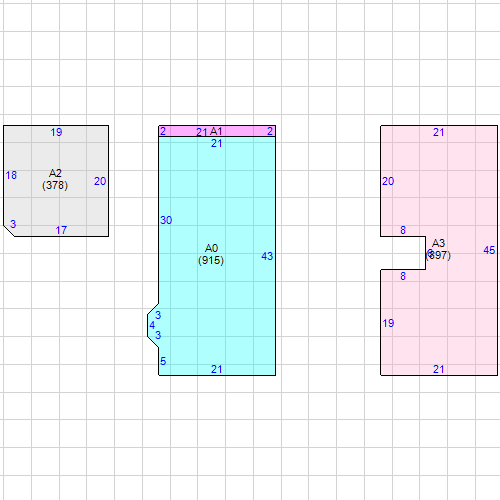
Task: Click dimension 5 on A0 lower left edge
Action: point(163,361)
